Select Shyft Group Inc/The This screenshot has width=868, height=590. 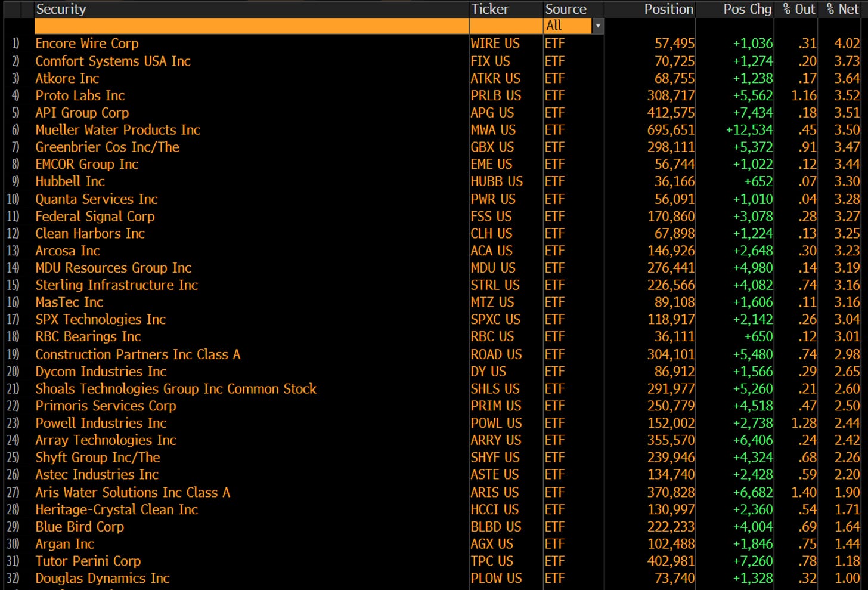click(98, 458)
